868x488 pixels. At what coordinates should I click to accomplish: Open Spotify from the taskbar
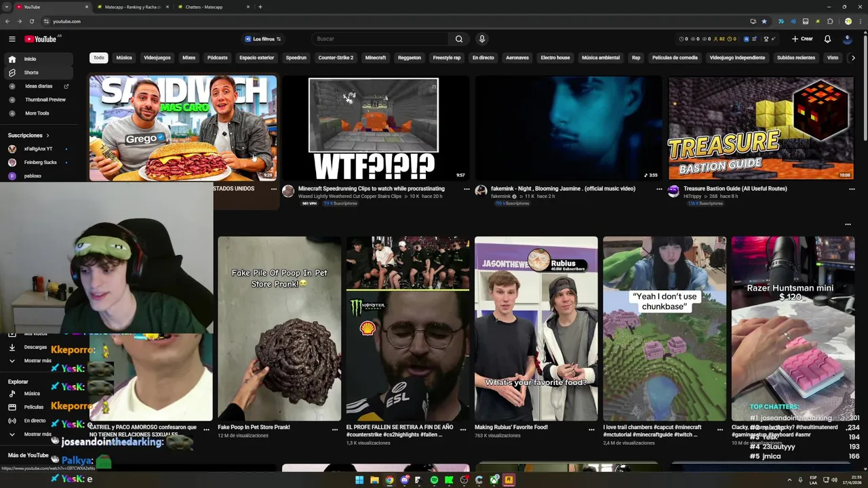tap(434, 480)
